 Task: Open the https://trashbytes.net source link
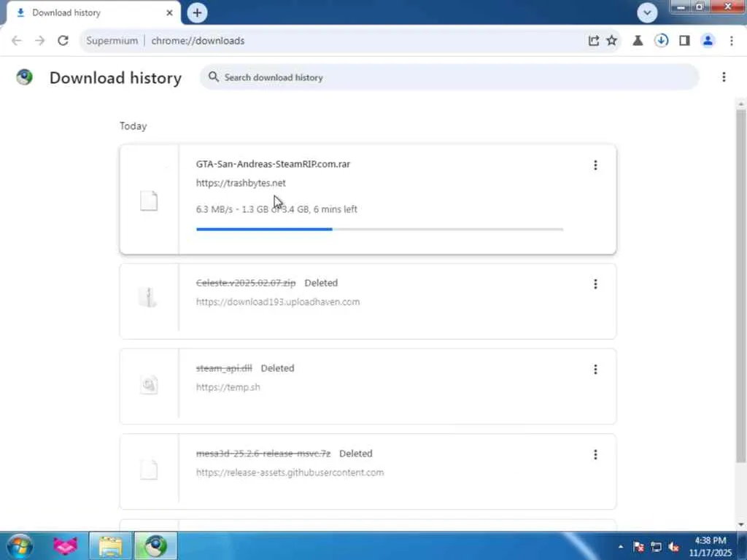click(241, 183)
